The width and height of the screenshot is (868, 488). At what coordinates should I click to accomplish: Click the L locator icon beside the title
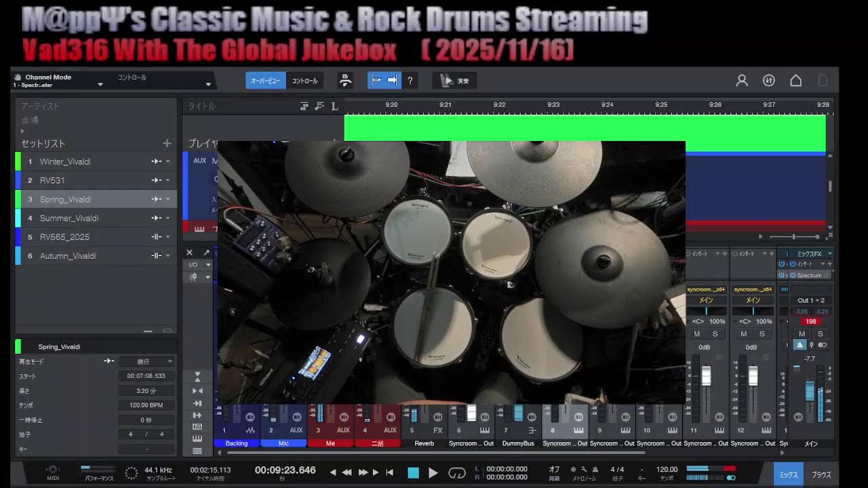(x=335, y=106)
